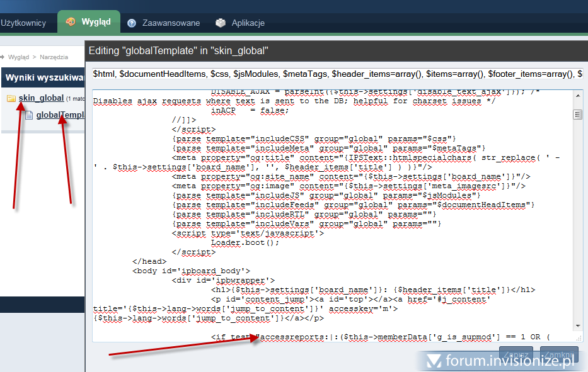The image size is (588, 372).
Task: Click the question mark icon beside Zaawansowane
Action: coord(132,23)
